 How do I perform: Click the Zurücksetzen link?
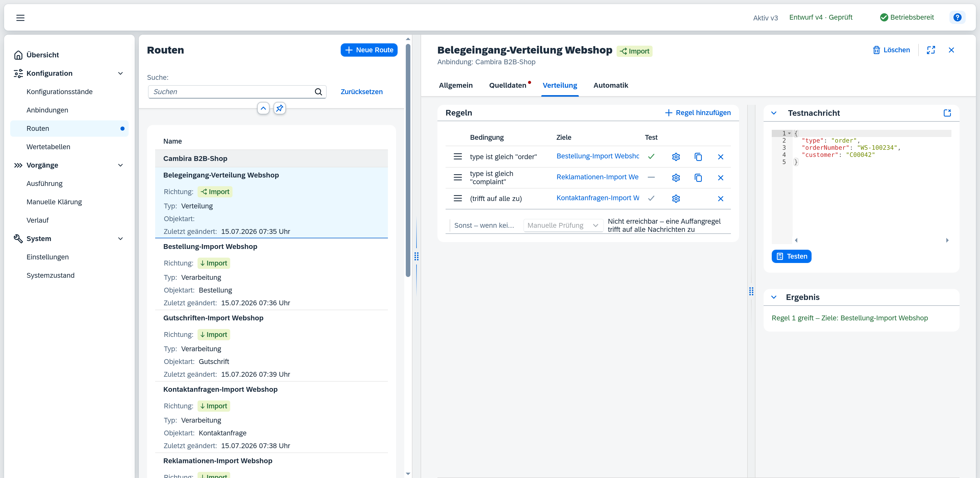coord(361,92)
